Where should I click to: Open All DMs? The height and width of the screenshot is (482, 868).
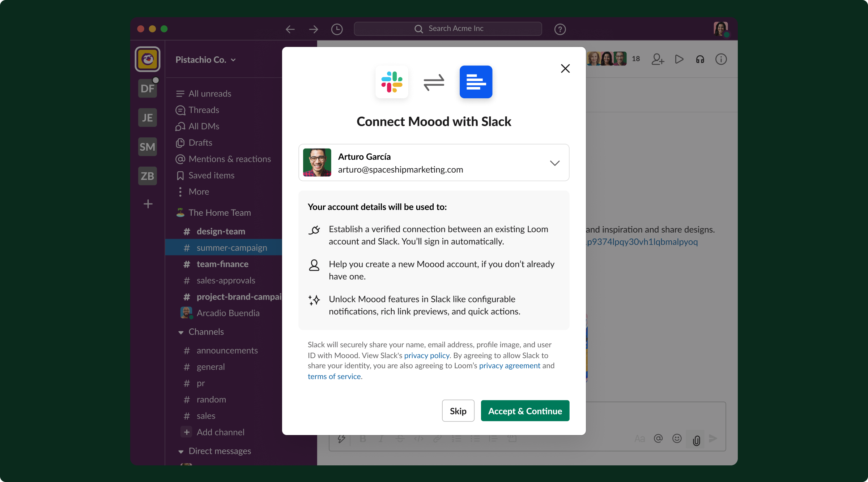pyautogui.click(x=197, y=126)
